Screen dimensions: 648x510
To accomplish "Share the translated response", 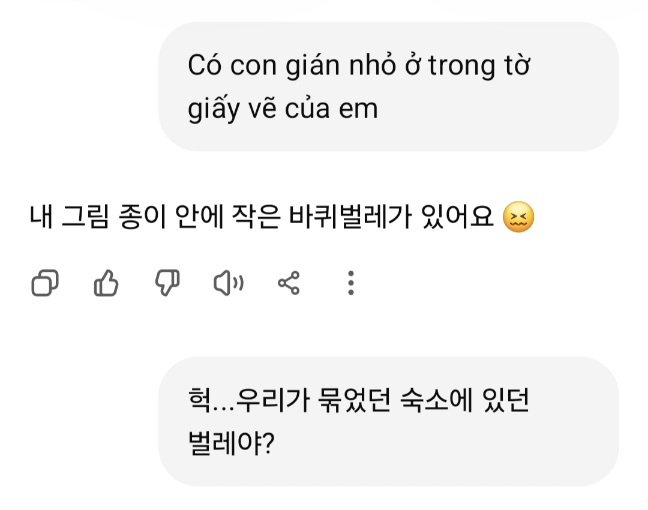I will (289, 284).
